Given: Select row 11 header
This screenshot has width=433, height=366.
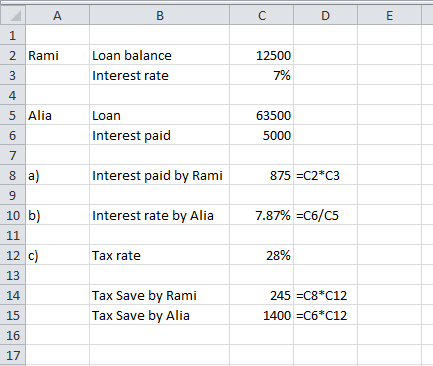Looking at the screenshot, I should click(13, 235).
